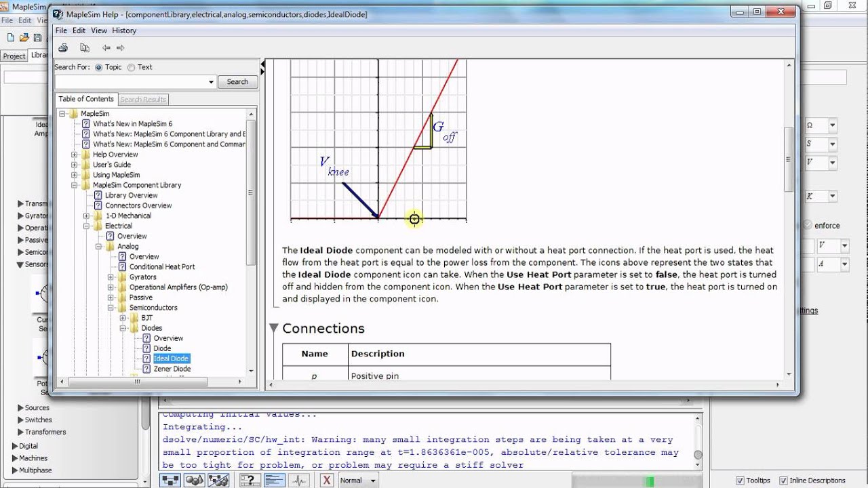Collapse MapleSim Component Library folder
868x488 pixels.
pyautogui.click(x=75, y=185)
